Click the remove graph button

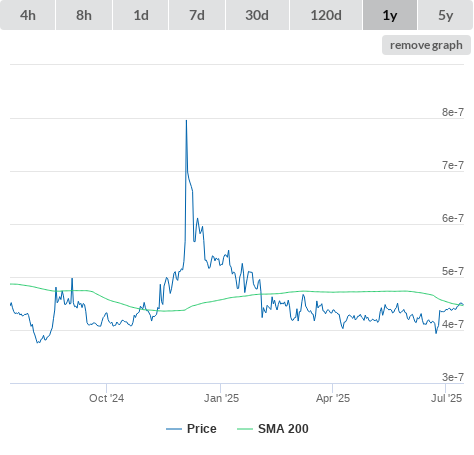[426, 45]
